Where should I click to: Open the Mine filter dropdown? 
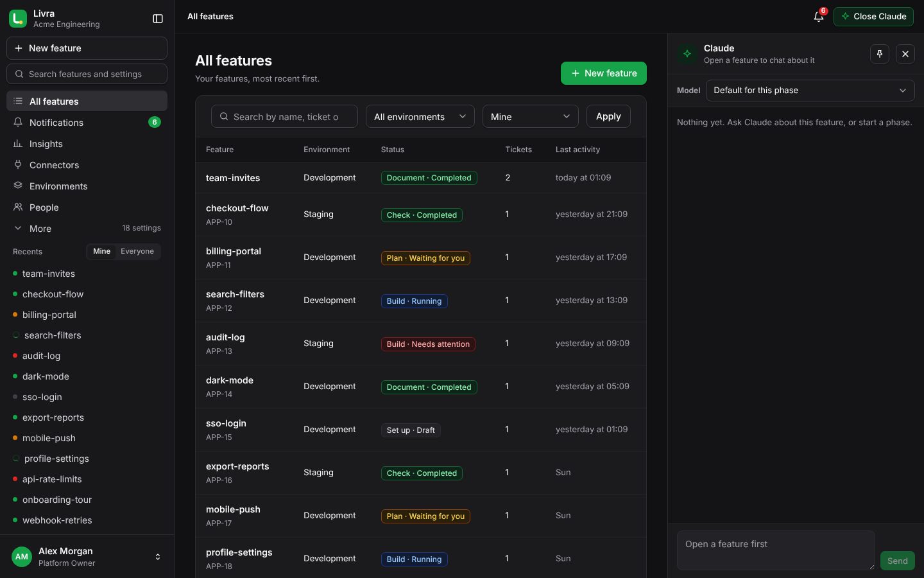point(531,116)
